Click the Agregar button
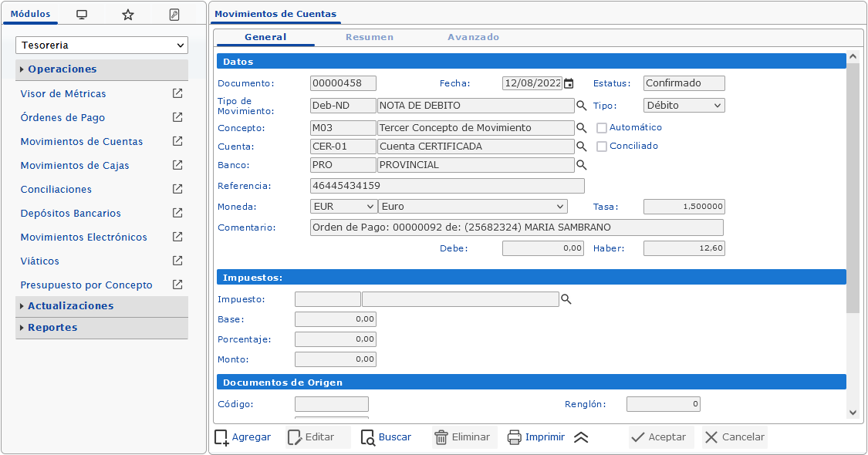The image size is (868, 455). click(242, 437)
